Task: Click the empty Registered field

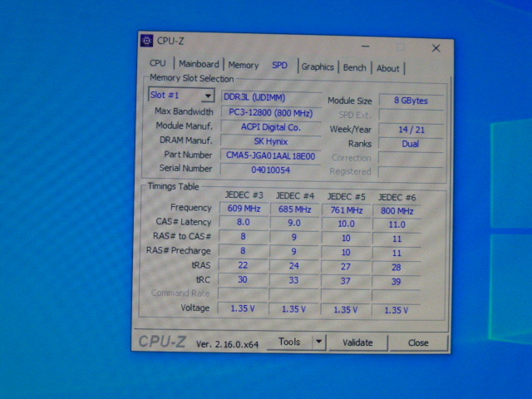Action: tap(411, 172)
